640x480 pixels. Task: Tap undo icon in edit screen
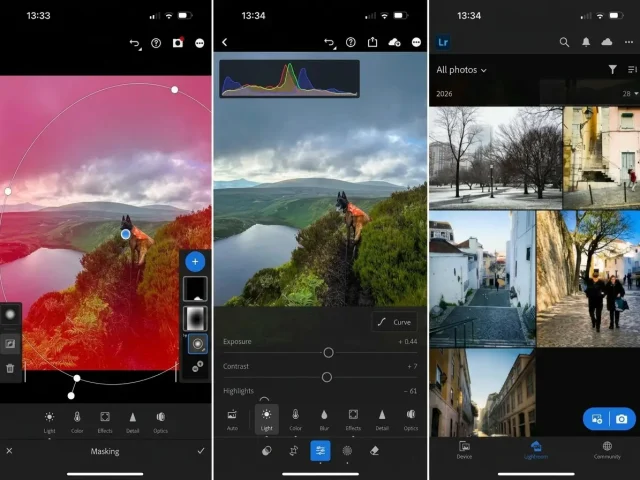tap(329, 42)
